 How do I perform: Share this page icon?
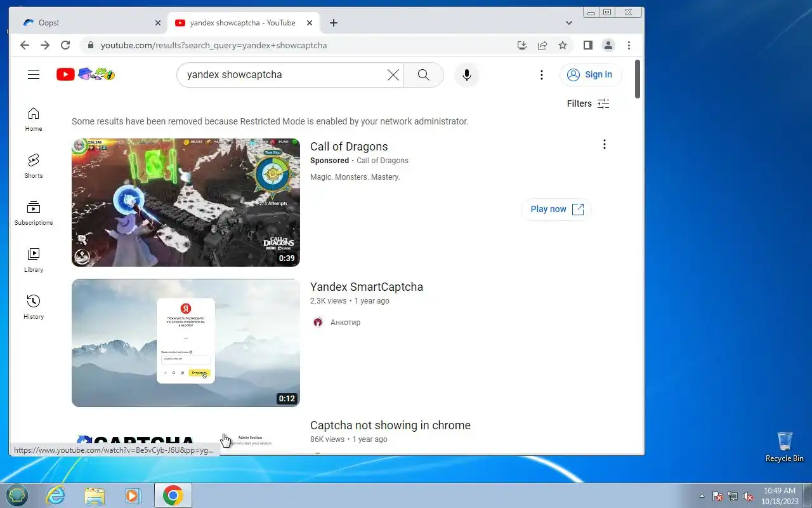point(542,45)
